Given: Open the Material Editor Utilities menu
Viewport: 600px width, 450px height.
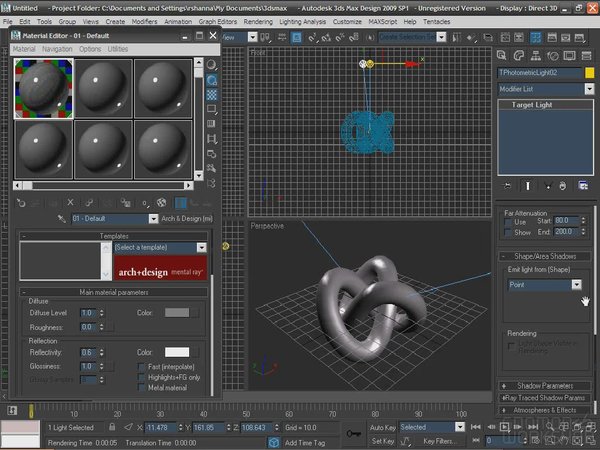Looking at the screenshot, I should tap(118, 49).
